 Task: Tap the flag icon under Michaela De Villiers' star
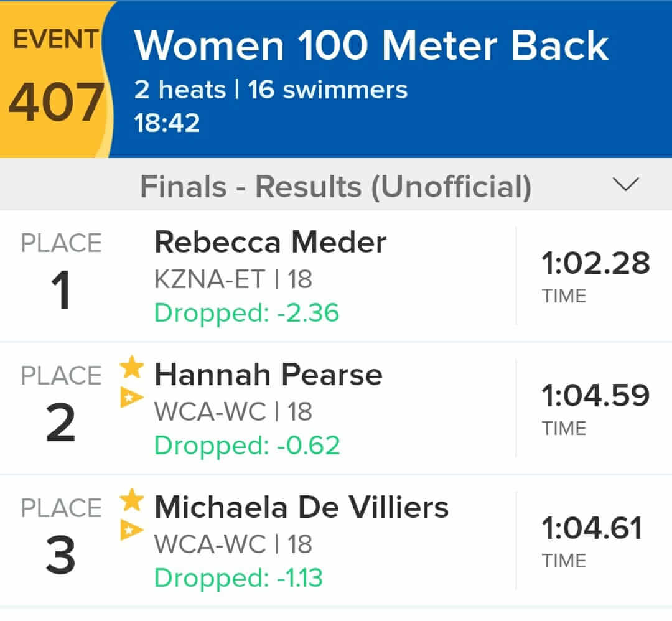click(131, 530)
